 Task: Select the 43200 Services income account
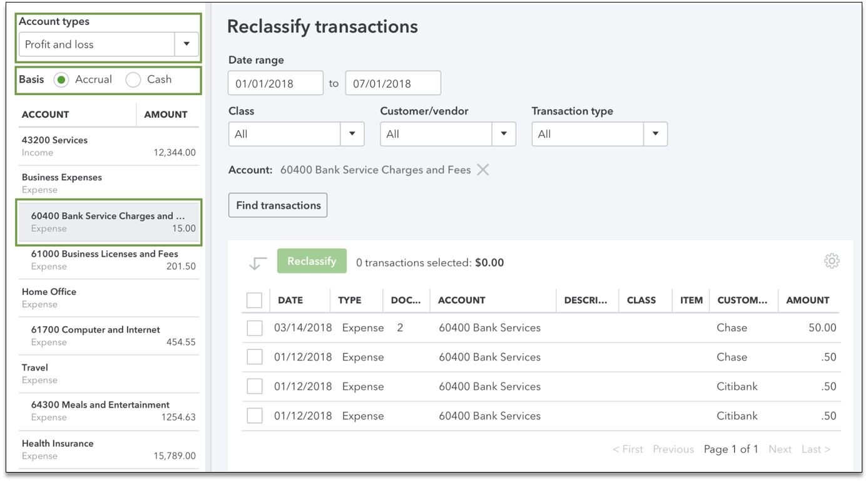pyautogui.click(x=109, y=146)
